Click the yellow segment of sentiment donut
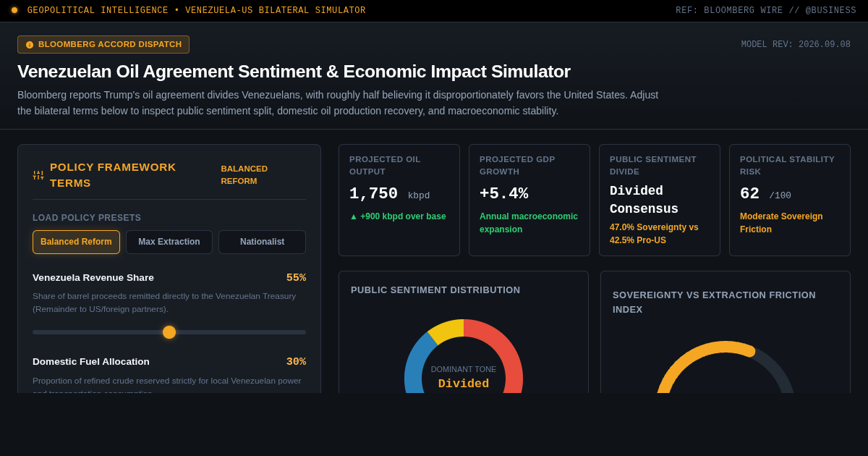 447,329
